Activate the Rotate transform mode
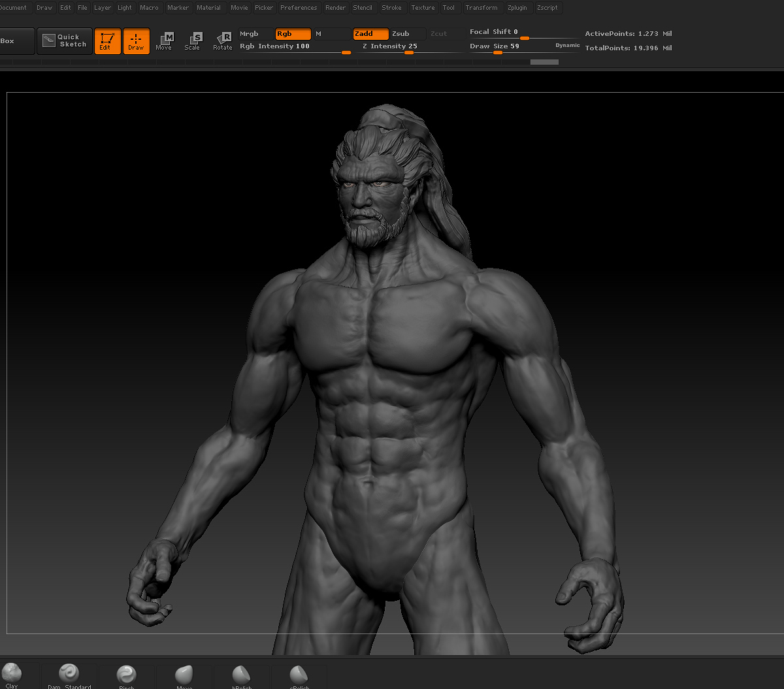This screenshot has height=689, width=784. pos(222,41)
